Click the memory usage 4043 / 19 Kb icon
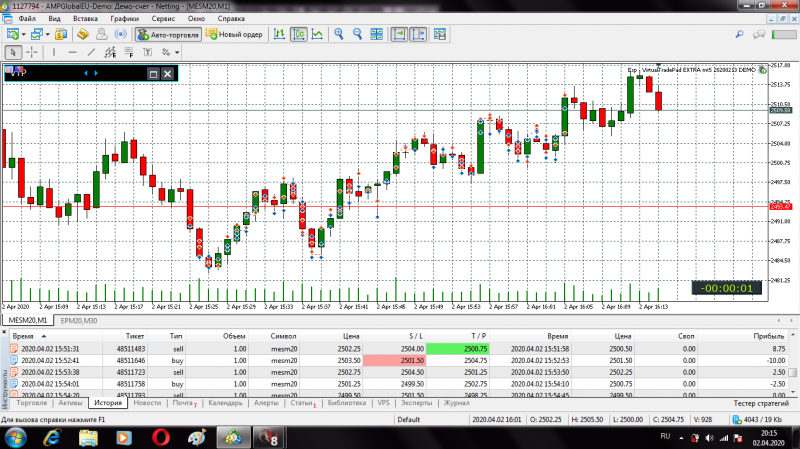The width and height of the screenshot is (800, 449). [x=737, y=419]
